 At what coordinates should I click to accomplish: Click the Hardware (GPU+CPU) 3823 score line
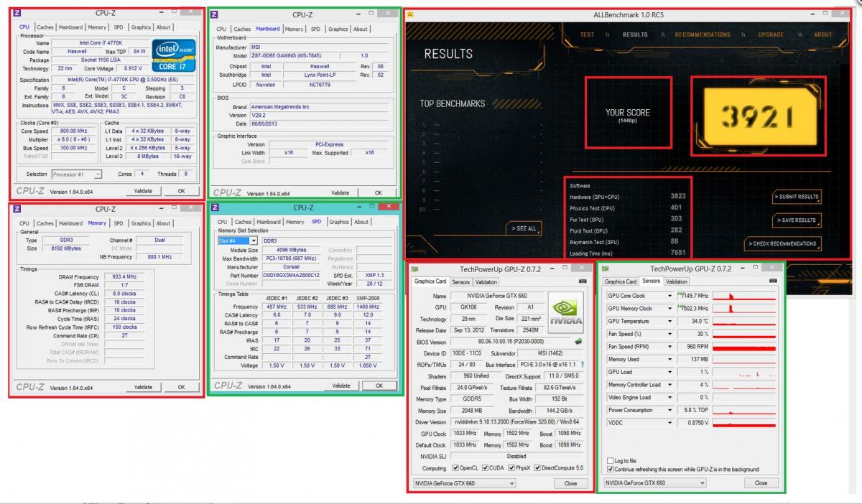click(627, 196)
